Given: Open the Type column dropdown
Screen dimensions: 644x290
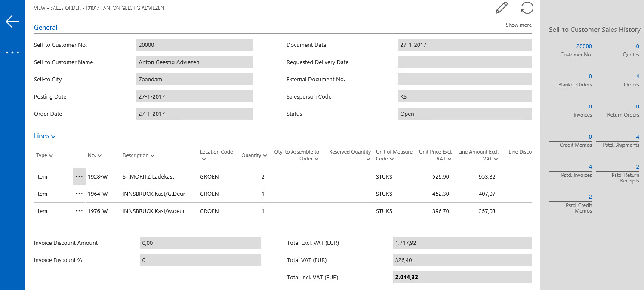Looking at the screenshot, I should pos(44,156).
